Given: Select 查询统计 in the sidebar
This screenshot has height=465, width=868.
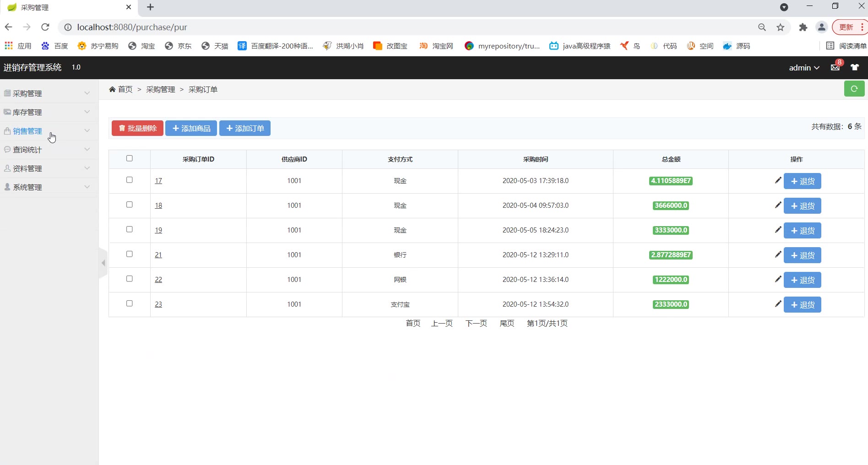Looking at the screenshot, I should point(27,150).
